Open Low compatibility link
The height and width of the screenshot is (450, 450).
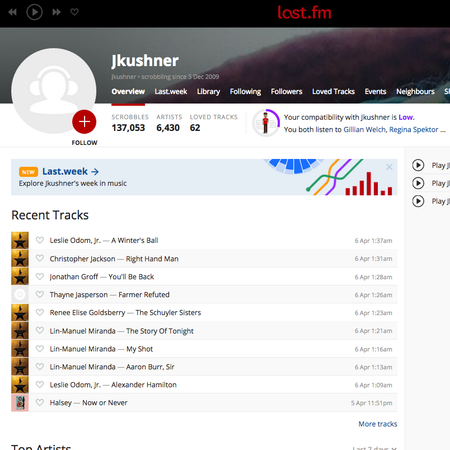406,117
